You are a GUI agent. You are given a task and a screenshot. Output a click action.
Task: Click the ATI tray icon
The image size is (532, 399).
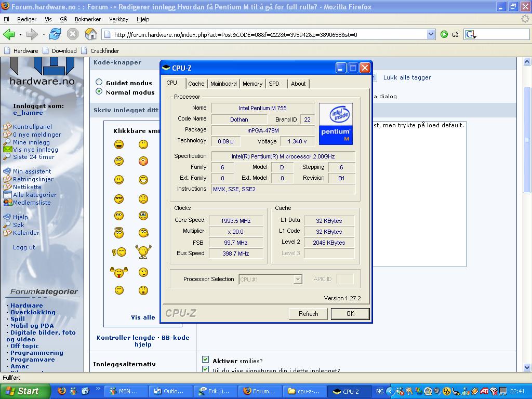coord(484,391)
